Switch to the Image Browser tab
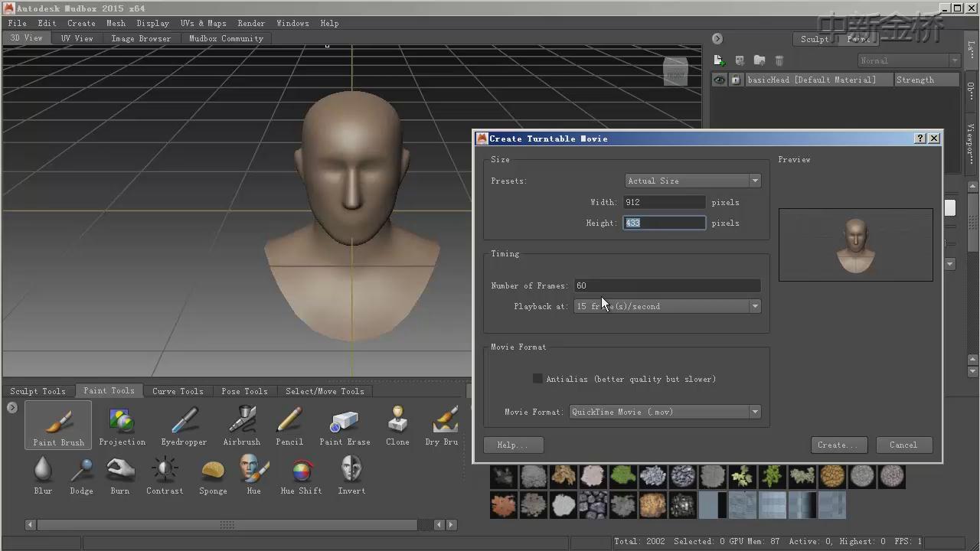Viewport: 980px width, 551px height. (x=141, y=38)
